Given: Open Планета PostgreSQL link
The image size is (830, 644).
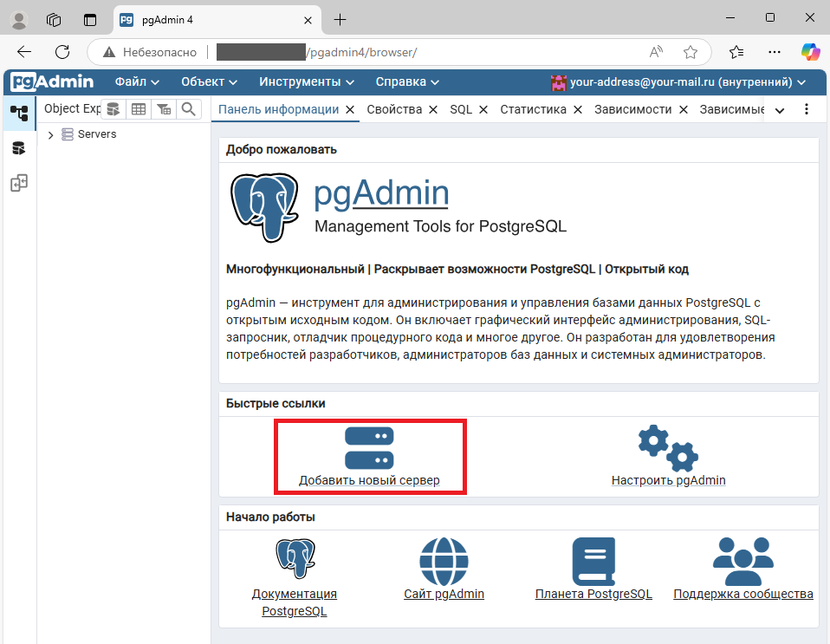Looking at the screenshot, I should 593,594.
